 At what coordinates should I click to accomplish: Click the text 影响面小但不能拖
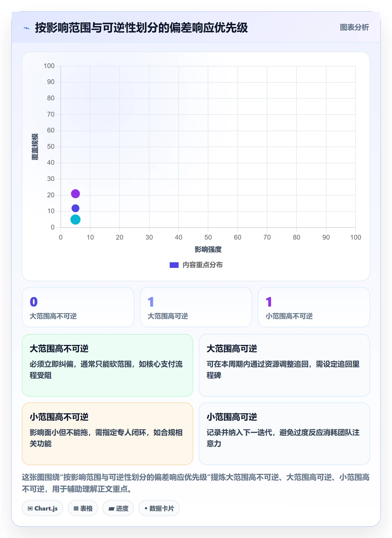tap(59, 432)
